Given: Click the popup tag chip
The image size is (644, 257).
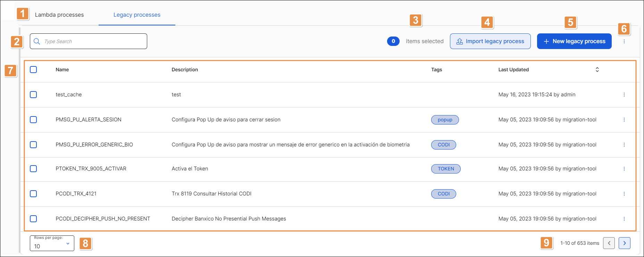Looking at the screenshot, I should 445,120.
